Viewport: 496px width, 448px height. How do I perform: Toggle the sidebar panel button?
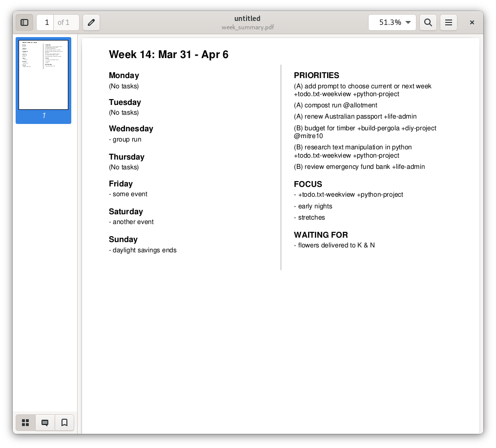click(24, 22)
